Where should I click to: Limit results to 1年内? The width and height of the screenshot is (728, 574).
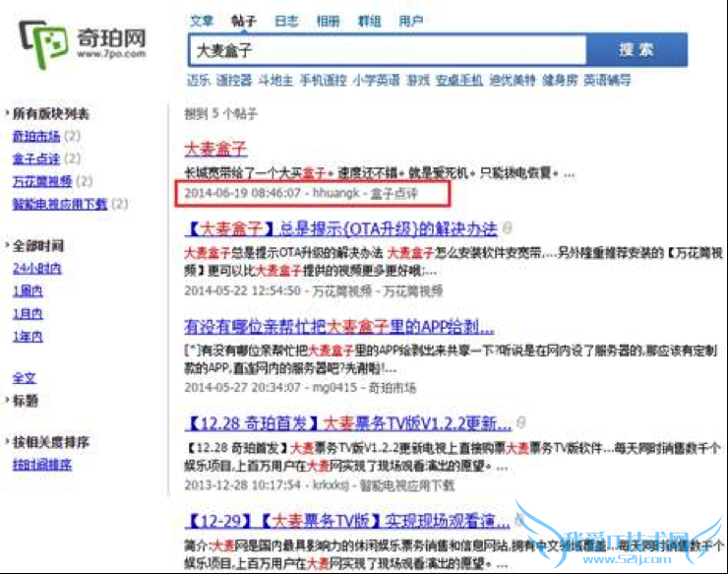28,336
